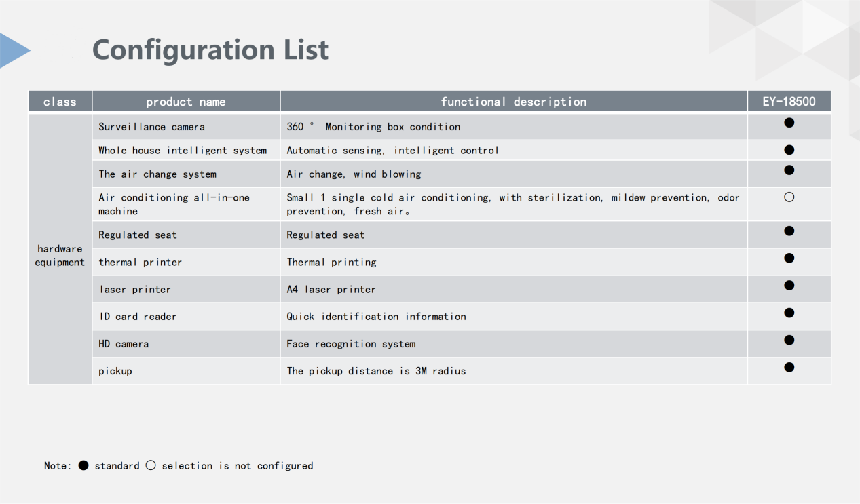Click 'Air change, wind blowing' description
Viewport: 860px width, 504px height.
point(354,174)
